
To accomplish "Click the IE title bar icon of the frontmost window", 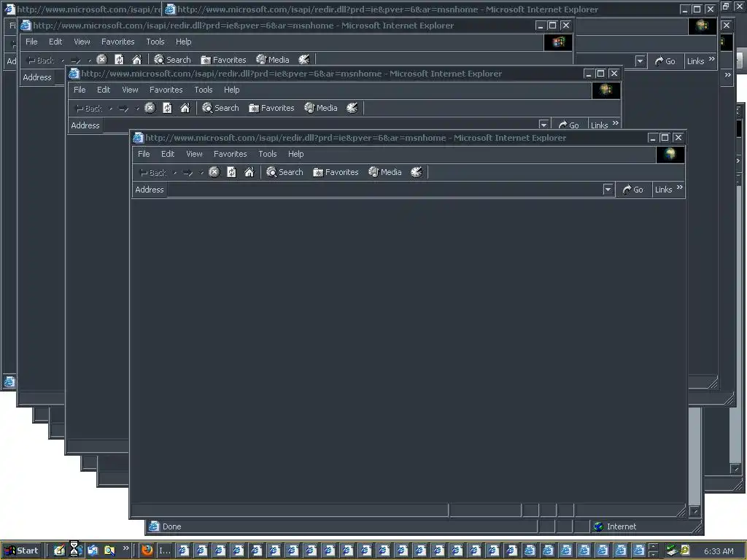I will pos(138,138).
